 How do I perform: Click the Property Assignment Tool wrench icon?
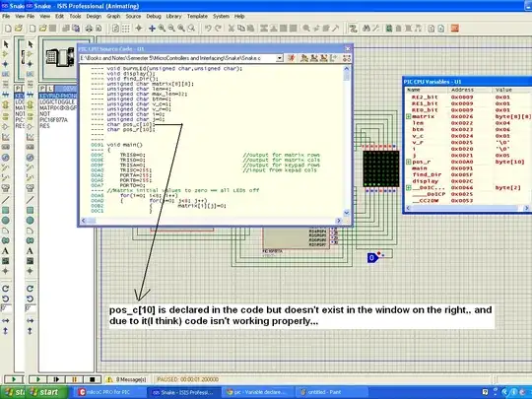(x=375, y=29)
